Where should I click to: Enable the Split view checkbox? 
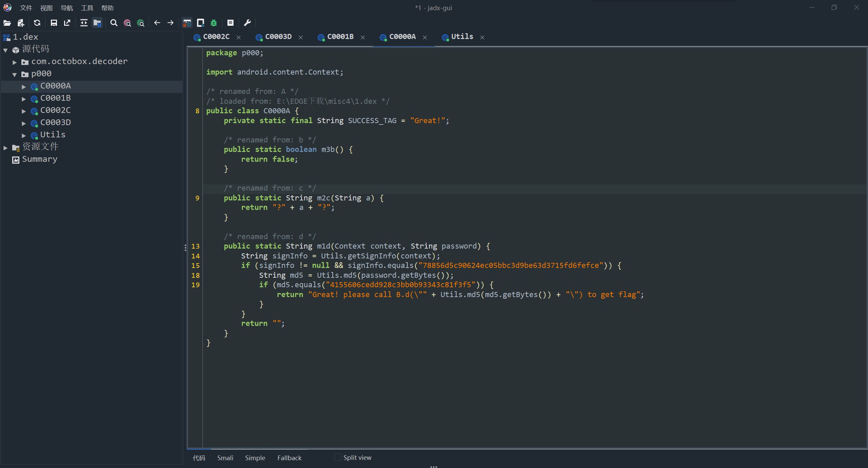coord(337,457)
